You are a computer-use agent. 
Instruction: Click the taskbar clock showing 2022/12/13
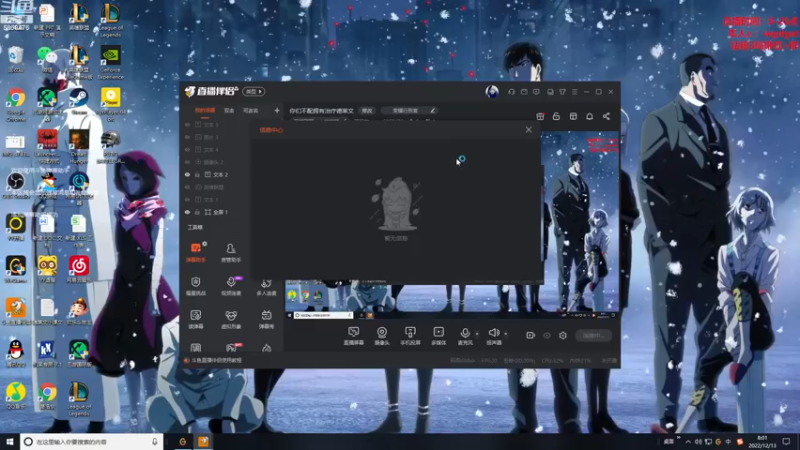[x=762, y=441]
